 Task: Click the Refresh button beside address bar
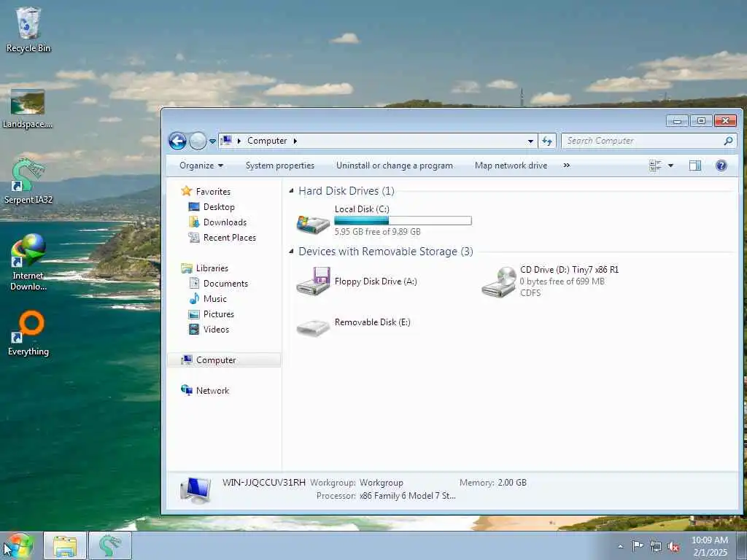pyautogui.click(x=547, y=141)
